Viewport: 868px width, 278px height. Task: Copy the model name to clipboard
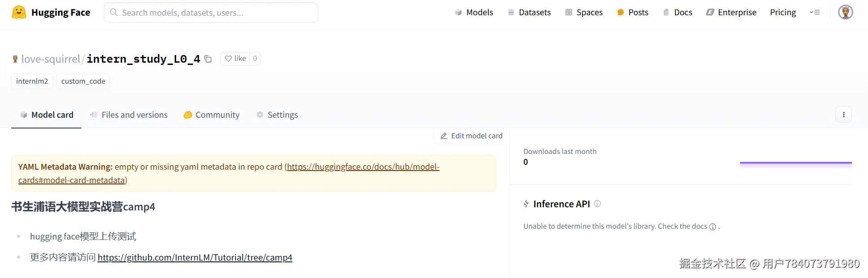click(208, 59)
